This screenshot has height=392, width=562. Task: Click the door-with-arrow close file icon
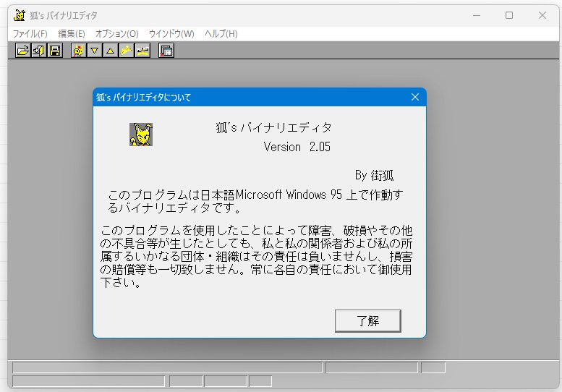(x=39, y=51)
